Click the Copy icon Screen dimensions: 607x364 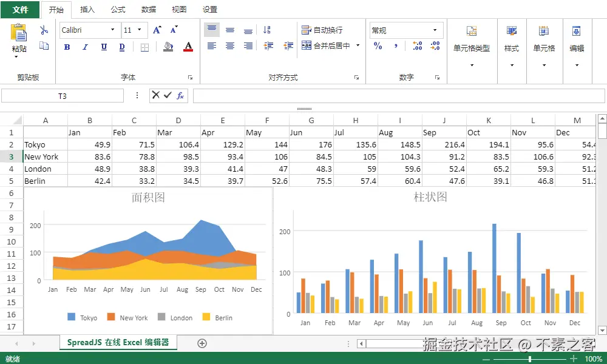[44, 45]
